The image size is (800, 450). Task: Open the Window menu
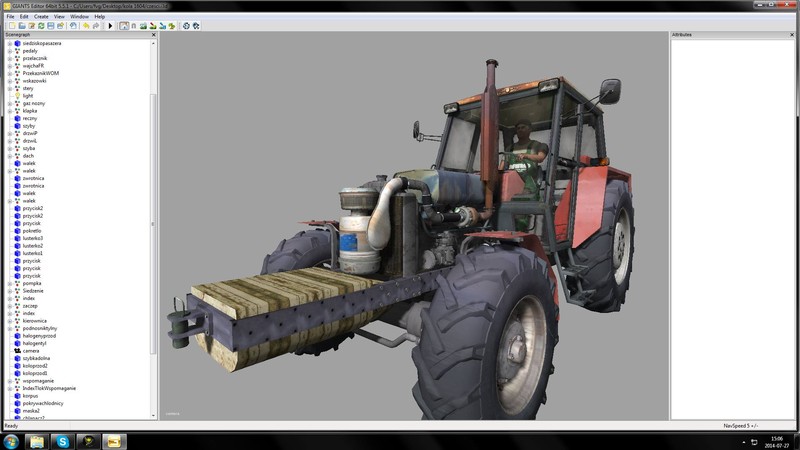79,16
